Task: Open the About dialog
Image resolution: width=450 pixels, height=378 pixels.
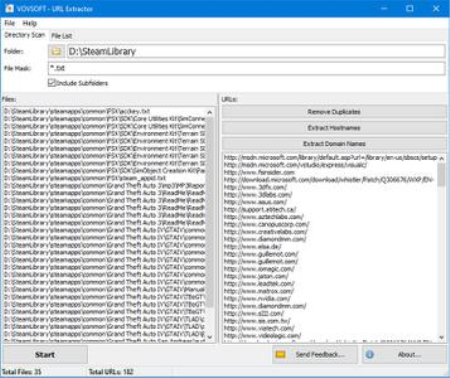Action: [404, 355]
